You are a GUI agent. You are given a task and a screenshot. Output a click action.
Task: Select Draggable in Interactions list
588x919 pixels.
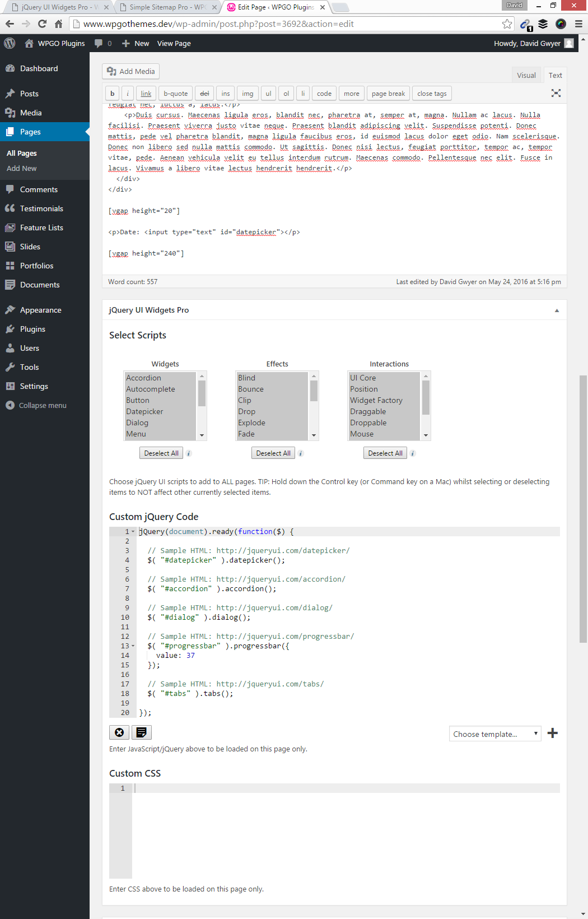pos(385,411)
